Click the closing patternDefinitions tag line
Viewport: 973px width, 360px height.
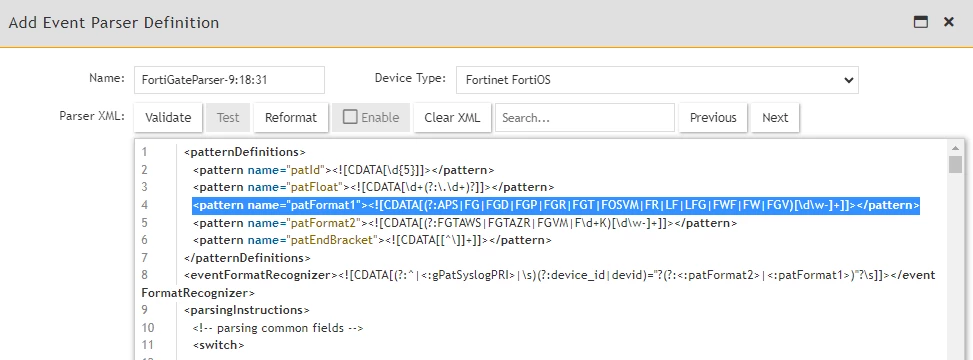pyautogui.click(x=247, y=258)
